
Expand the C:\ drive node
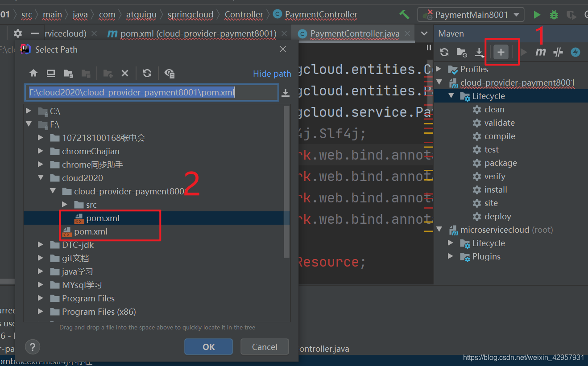click(29, 111)
